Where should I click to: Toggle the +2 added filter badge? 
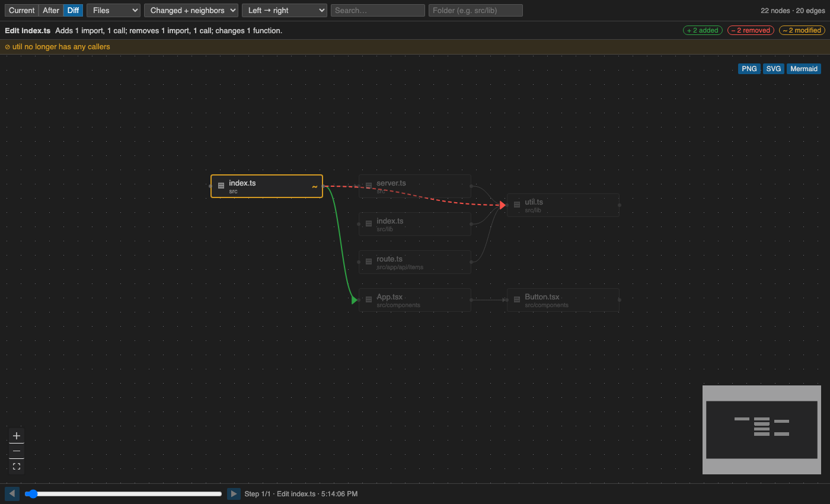pyautogui.click(x=703, y=30)
